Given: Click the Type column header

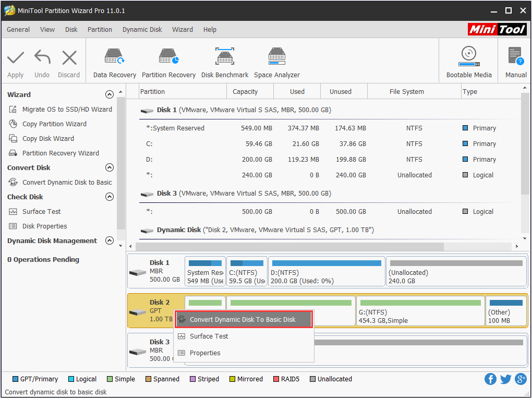Looking at the screenshot, I should 491,92.
